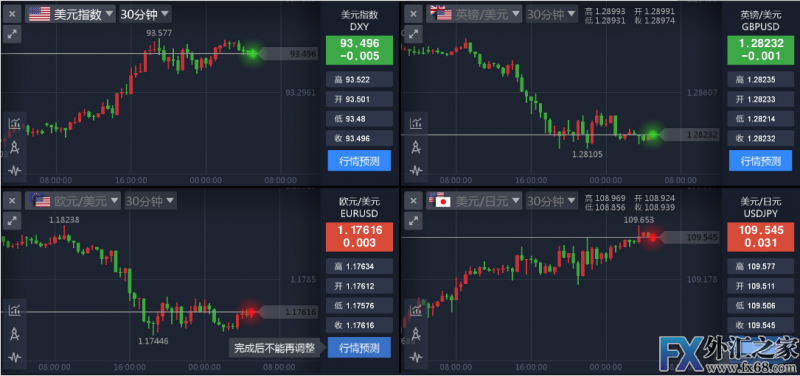Click the DXY high value 高 93.522
The image size is (800, 376).
(359, 80)
